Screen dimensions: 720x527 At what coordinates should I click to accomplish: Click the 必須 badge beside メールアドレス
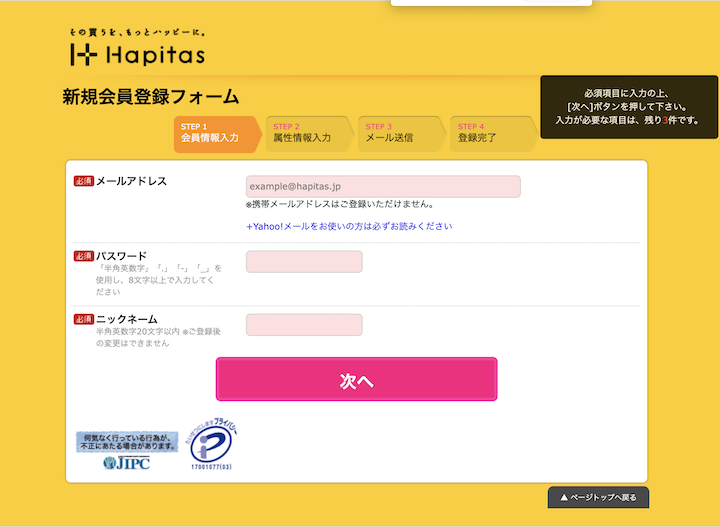84,181
